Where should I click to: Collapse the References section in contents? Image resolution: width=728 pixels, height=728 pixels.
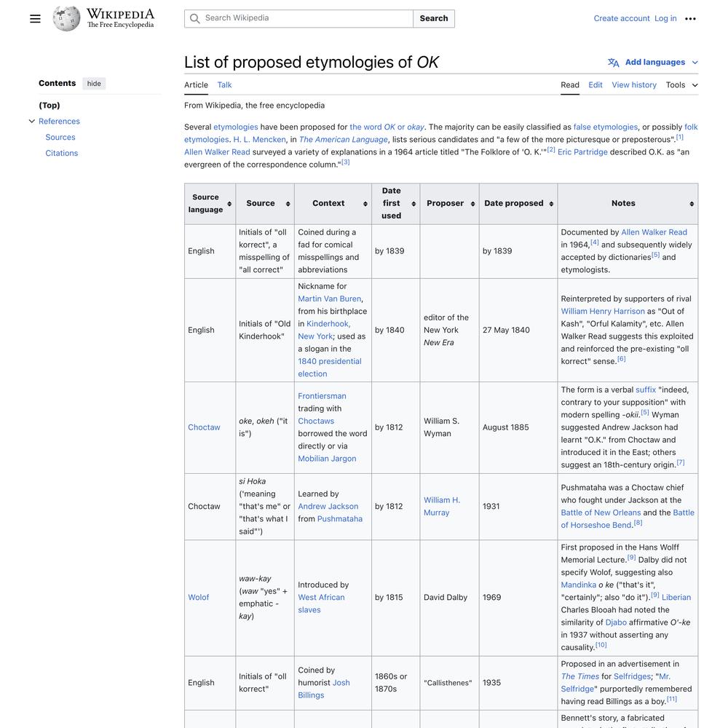click(x=31, y=121)
